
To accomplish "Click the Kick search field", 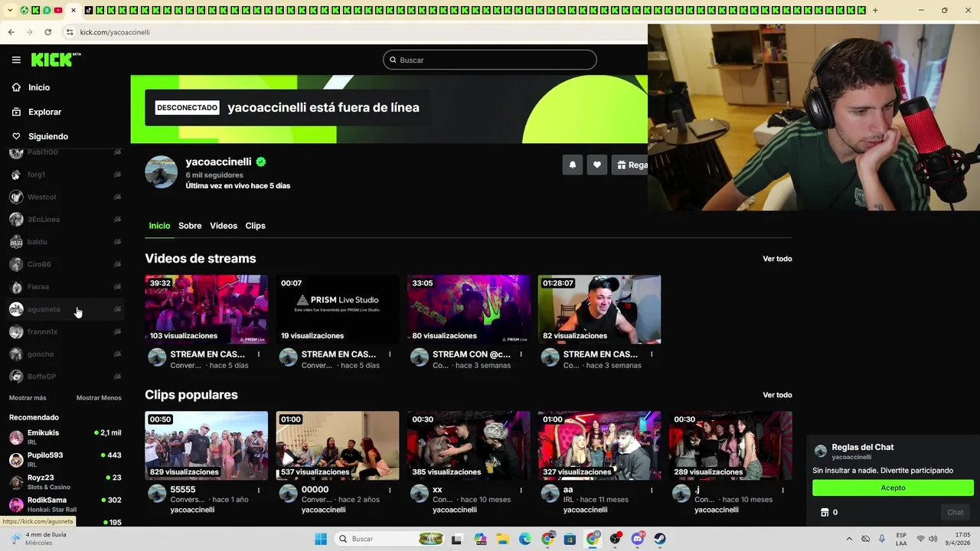I will (x=490, y=60).
